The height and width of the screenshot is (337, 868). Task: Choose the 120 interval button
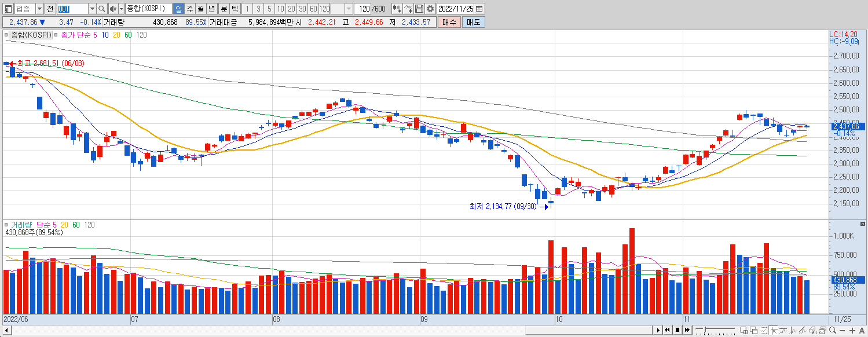coord(324,9)
